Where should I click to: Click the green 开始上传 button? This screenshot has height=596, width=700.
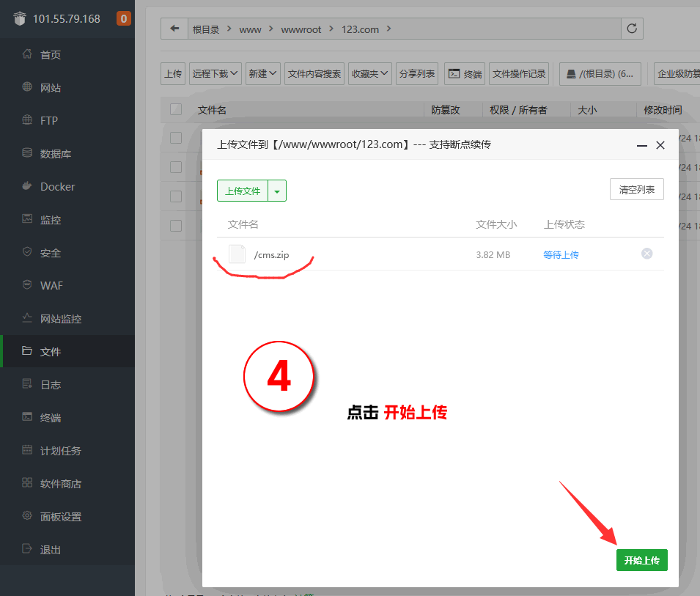click(x=641, y=560)
